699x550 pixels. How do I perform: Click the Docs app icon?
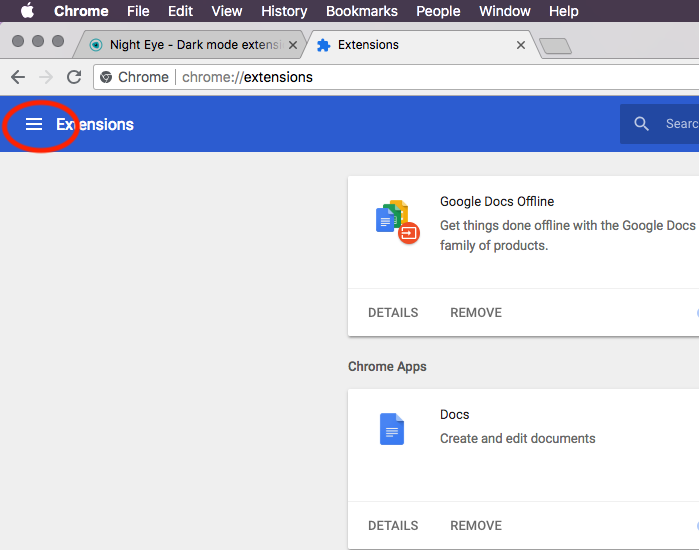tap(392, 429)
